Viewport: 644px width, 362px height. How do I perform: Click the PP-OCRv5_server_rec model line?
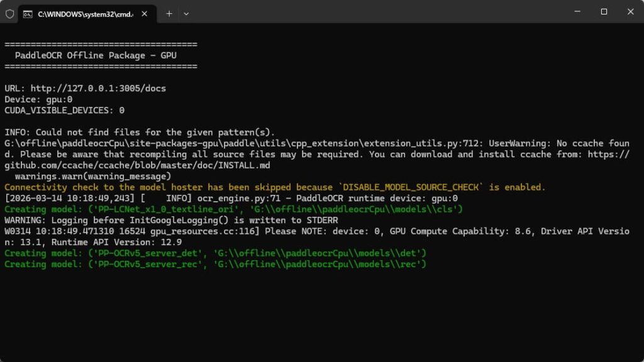(x=216, y=265)
